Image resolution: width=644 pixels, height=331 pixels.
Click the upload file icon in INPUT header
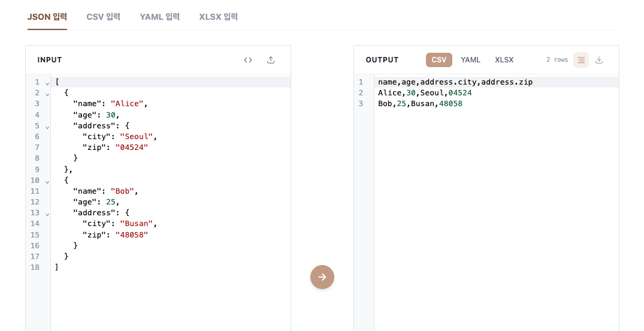(x=271, y=60)
